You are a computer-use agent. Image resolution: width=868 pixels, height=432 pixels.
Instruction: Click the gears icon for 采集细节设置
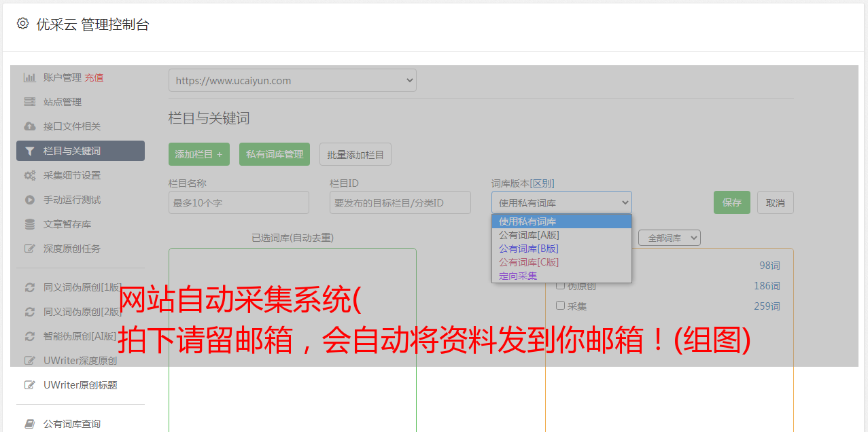[x=30, y=175]
